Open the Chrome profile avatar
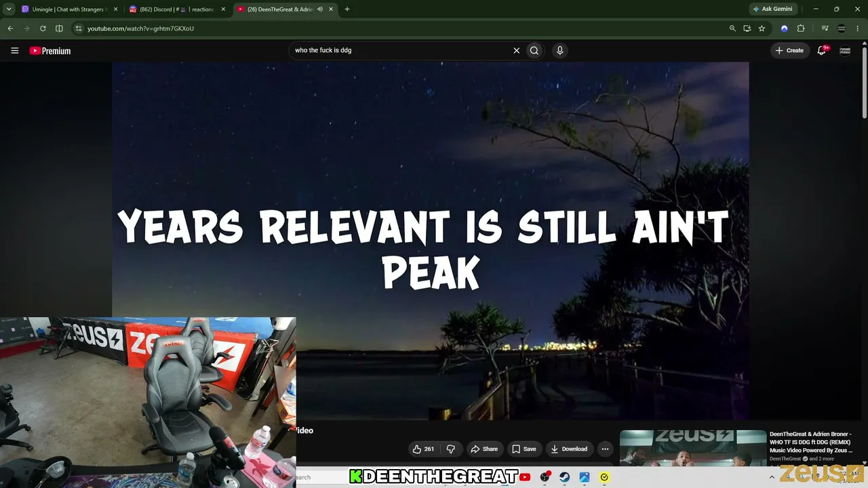This screenshot has height=488, width=868. [842, 28]
